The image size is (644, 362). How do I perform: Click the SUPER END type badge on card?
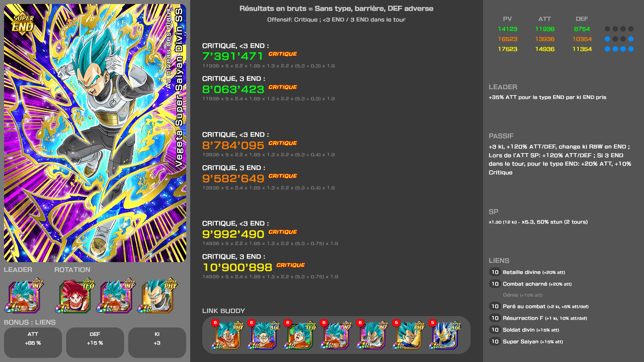pos(23,23)
